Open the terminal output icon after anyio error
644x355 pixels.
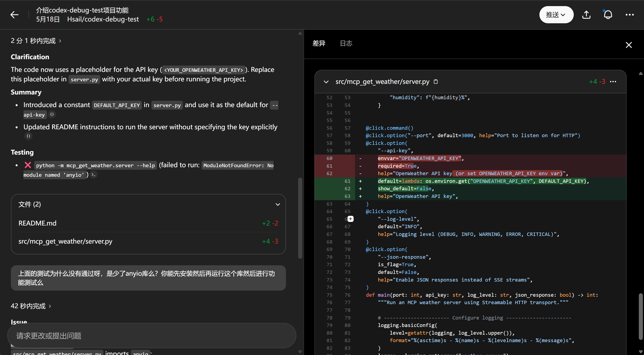(x=94, y=175)
